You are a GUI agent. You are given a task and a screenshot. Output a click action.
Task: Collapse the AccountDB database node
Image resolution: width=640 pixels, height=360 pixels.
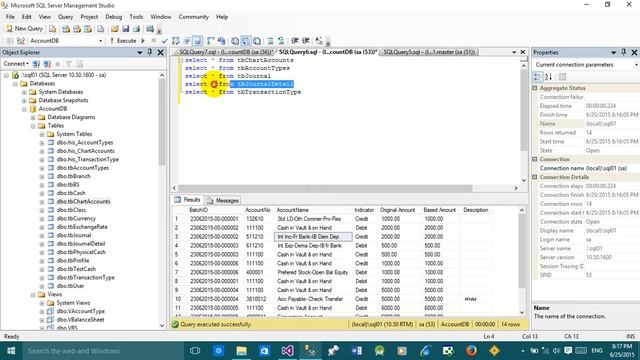pyautogui.click(x=24, y=109)
